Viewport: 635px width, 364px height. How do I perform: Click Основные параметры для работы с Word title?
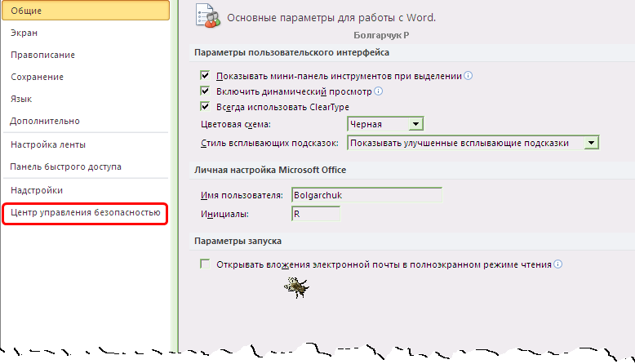[331, 18]
